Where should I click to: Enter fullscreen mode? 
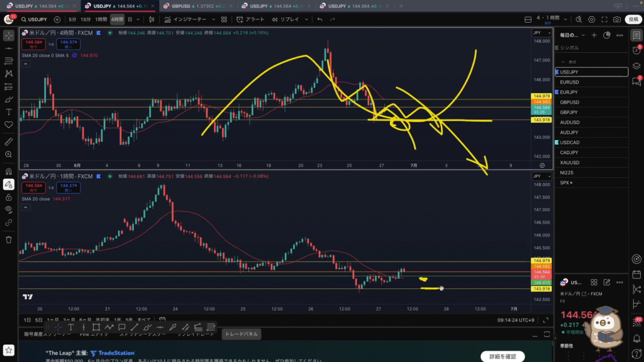coord(604,19)
